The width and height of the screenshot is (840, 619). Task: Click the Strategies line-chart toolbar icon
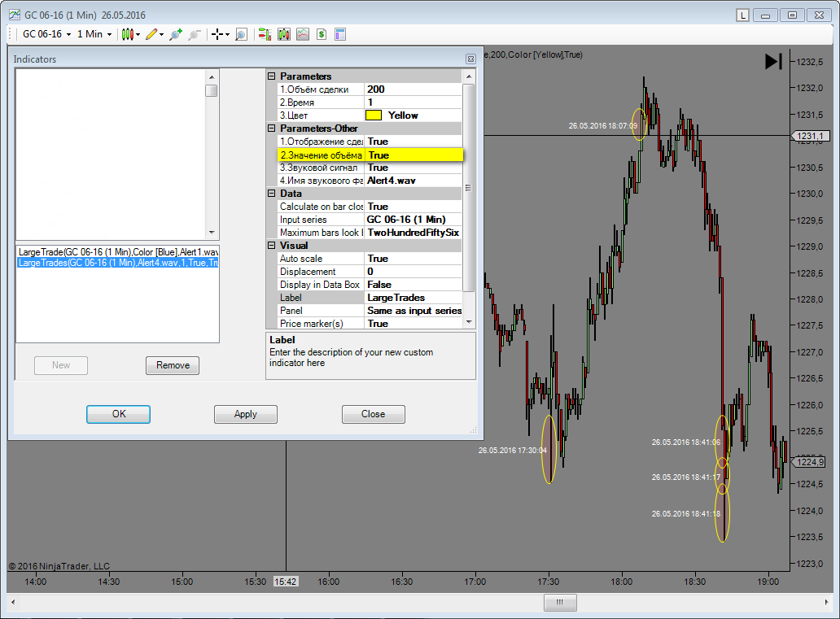coord(303,34)
